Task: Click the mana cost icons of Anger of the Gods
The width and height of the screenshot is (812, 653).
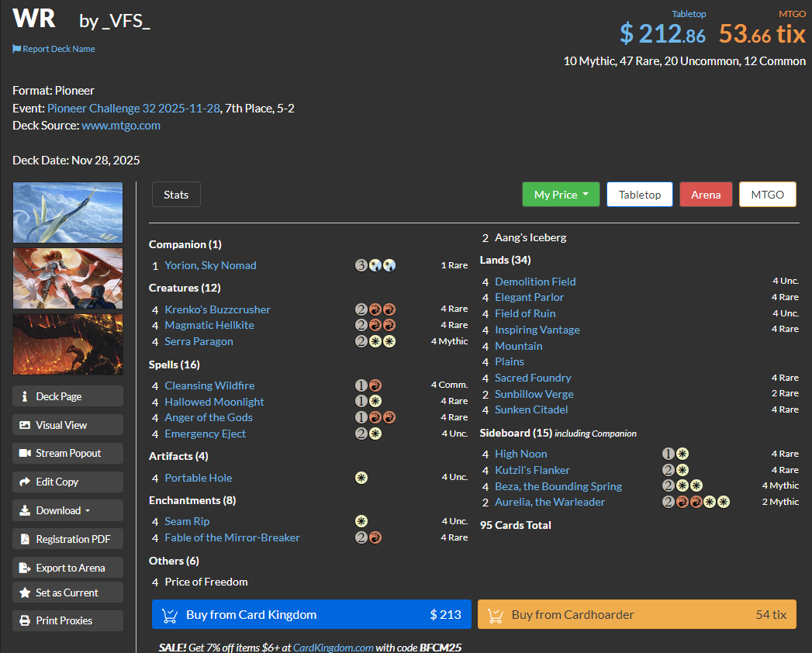Action: [375, 417]
